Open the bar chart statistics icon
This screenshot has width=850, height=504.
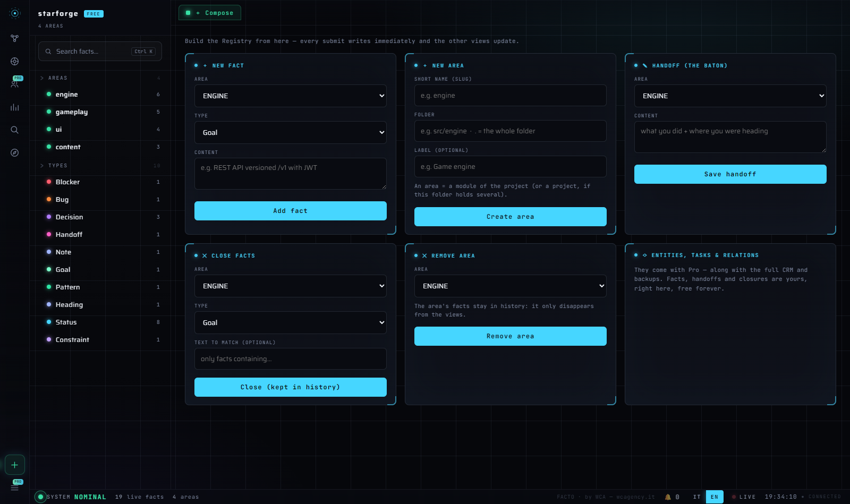pos(15,107)
